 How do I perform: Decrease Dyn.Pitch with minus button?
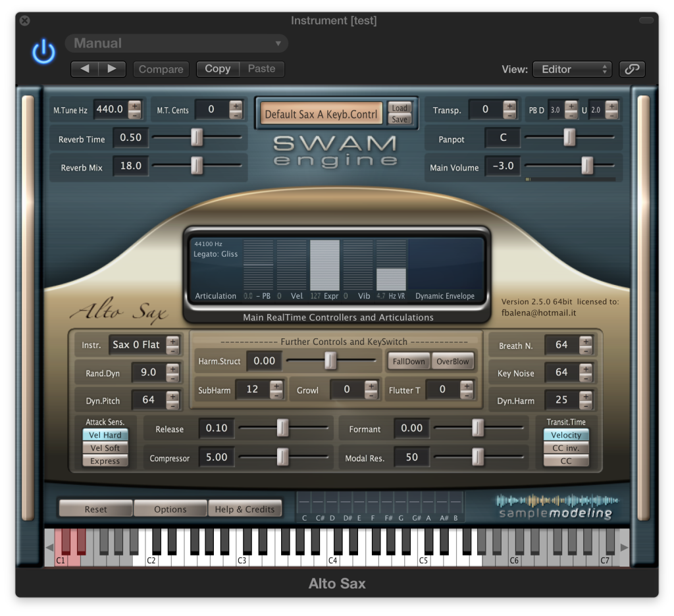(173, 405)
